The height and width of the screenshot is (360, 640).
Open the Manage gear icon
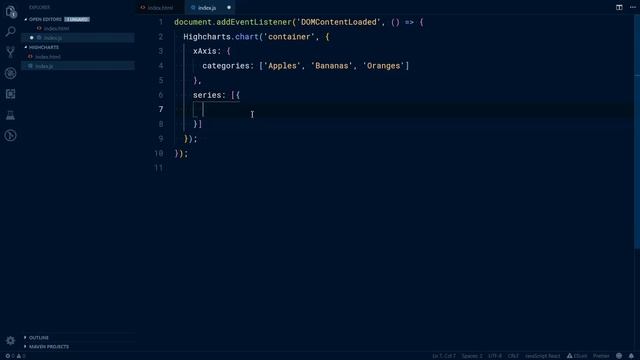pyautogui.click(x=10, y=340)
